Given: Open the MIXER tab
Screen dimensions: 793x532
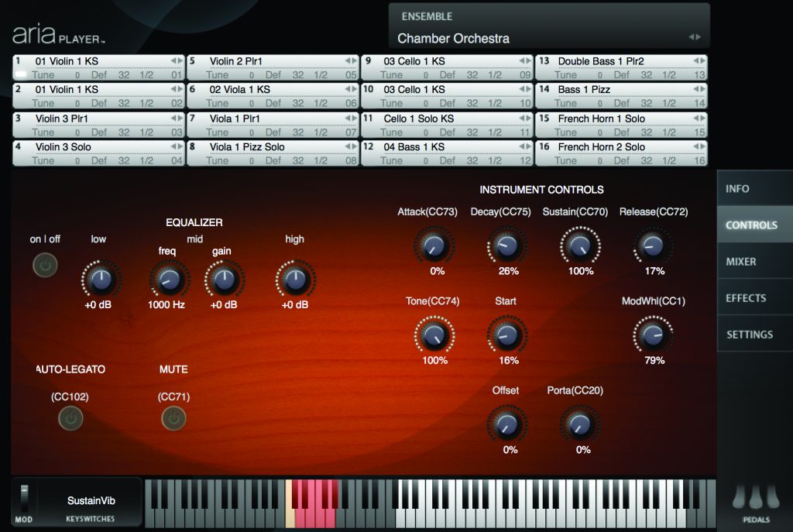Looking at the screenshot, I should point(754,262).
